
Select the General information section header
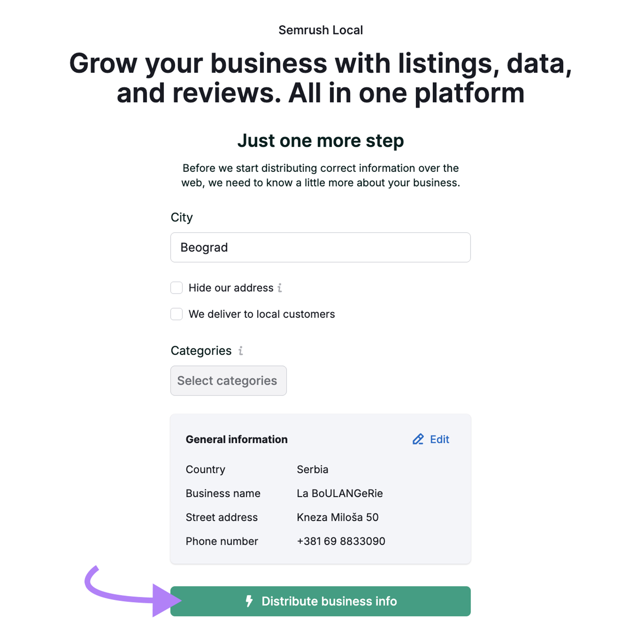coord(236,439)
